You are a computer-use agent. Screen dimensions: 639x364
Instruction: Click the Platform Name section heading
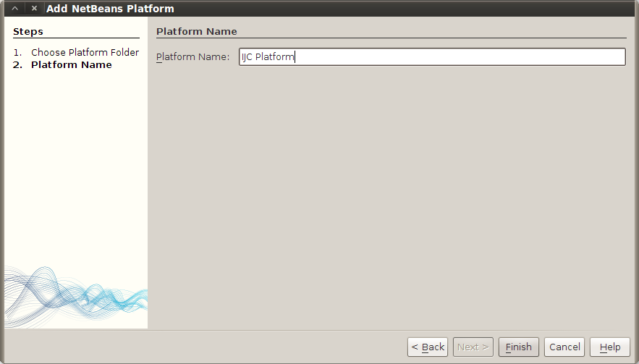pyautogui.click(x=197, y=32)
